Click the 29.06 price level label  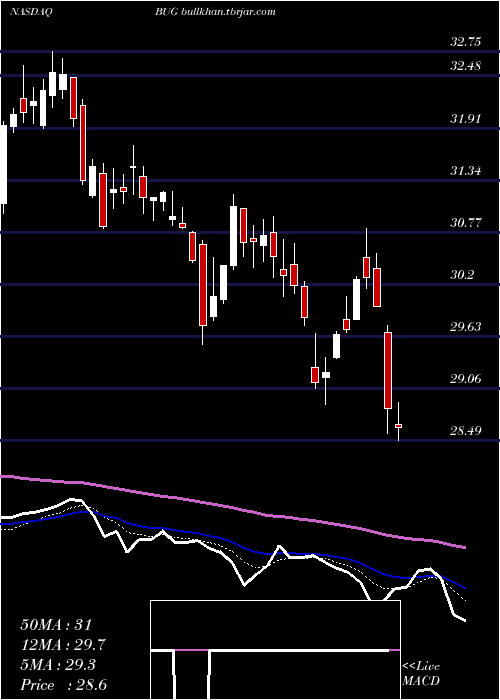click(466, 379)
